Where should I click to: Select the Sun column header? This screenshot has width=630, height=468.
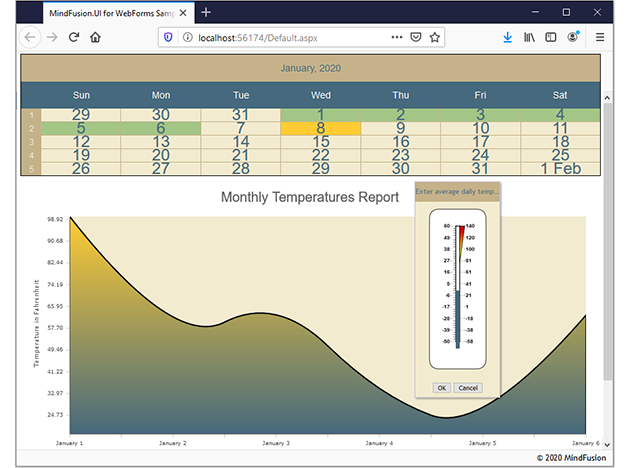(x=81, y=95)
